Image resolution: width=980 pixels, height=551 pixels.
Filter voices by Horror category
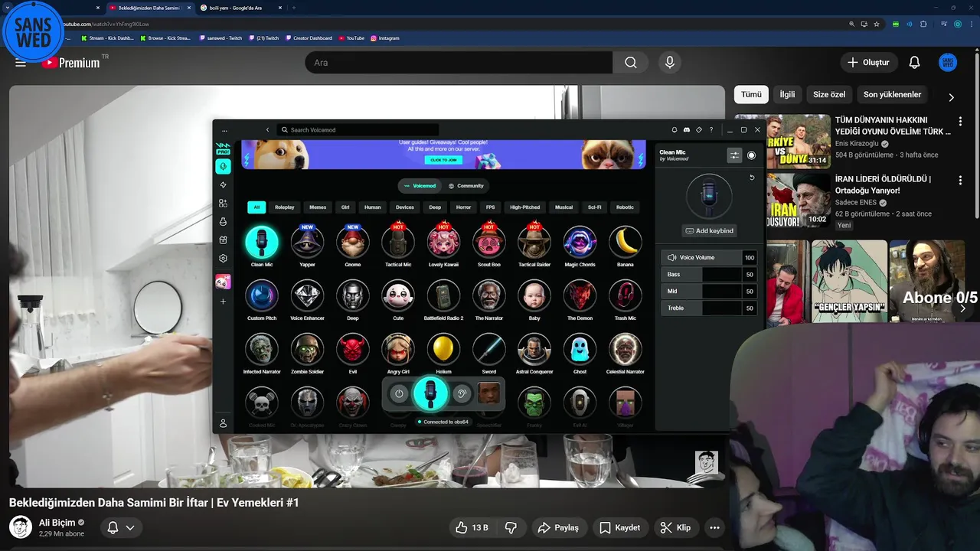click(x=464, y=207)
